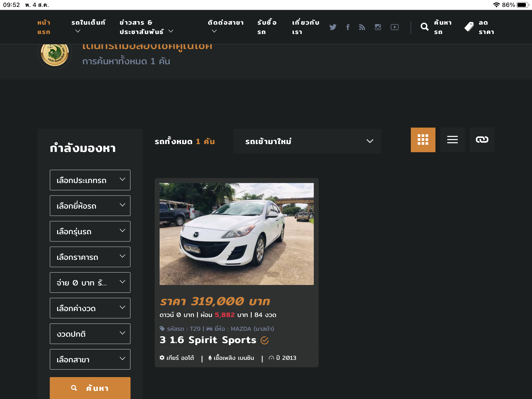
Task: Switch to grid view layout
Action: click(423, 140)
